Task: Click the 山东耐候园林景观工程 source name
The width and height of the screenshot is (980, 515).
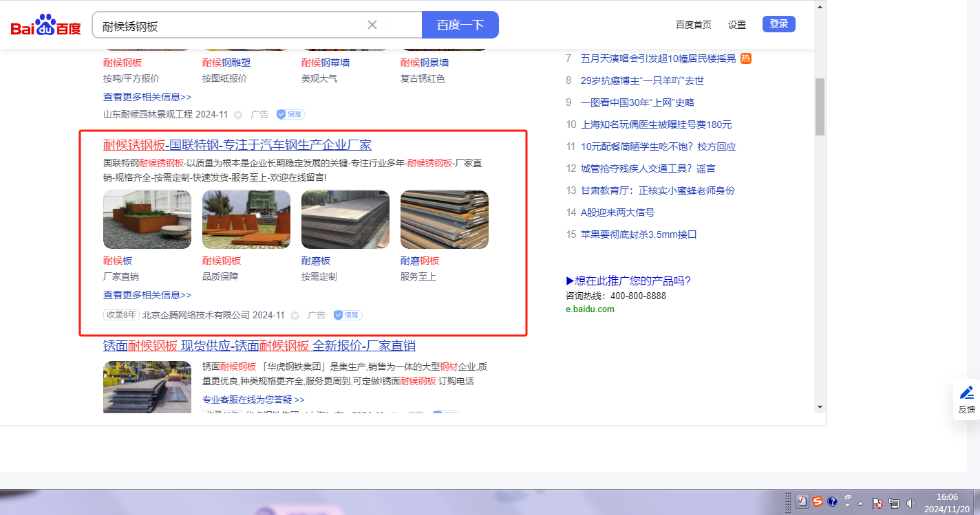Action: click(x=148, y=115)
